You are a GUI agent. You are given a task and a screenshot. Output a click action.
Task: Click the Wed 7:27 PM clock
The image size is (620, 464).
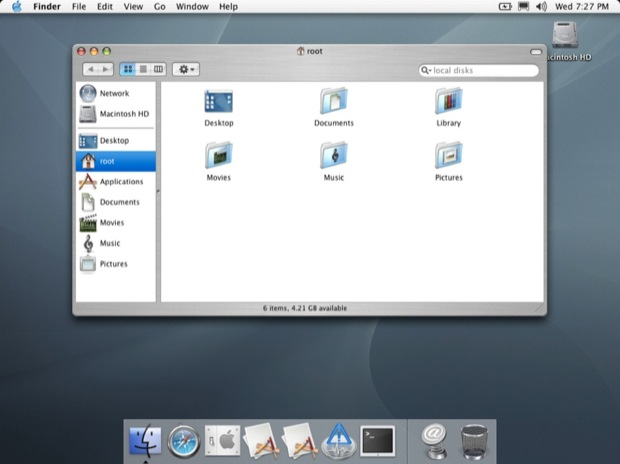pyautogui.click(x=582, y=7)
